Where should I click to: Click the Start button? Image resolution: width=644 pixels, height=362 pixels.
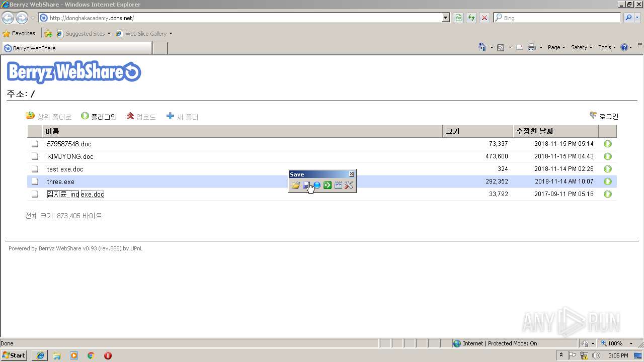(x=14, y=355)
